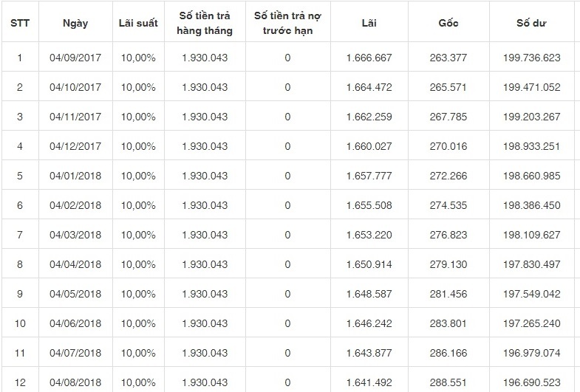
Task: Select the date cell 04/03/2018
Action: 75,235
